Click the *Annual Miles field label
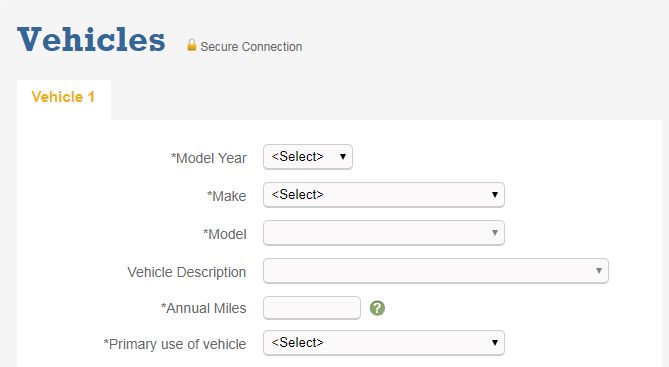 [x=204, y=308]
